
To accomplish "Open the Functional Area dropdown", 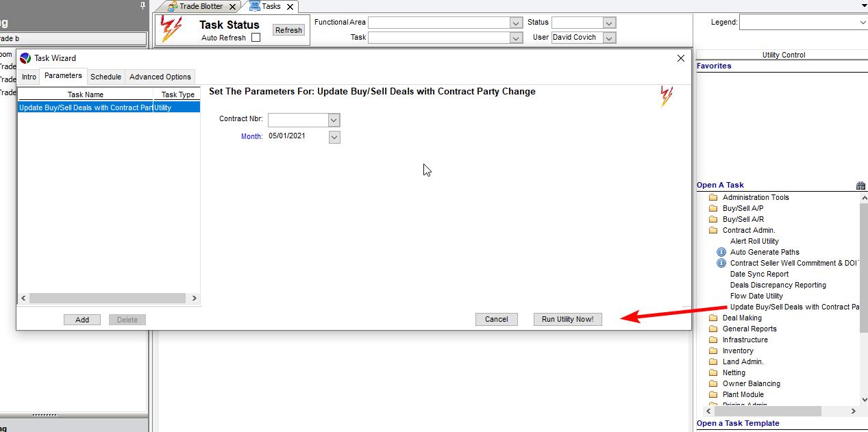I will (517, 23).
